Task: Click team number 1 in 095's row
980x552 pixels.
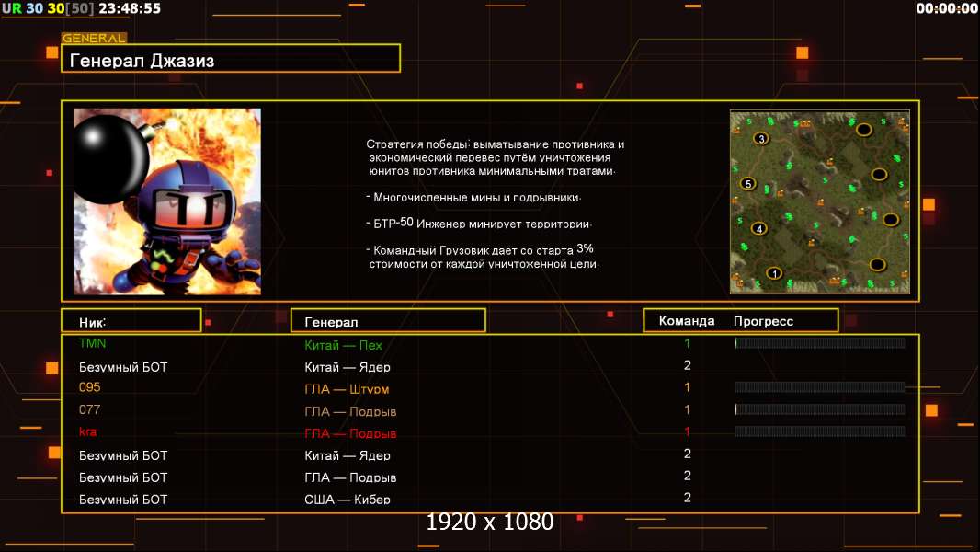Action: point(687,387)
